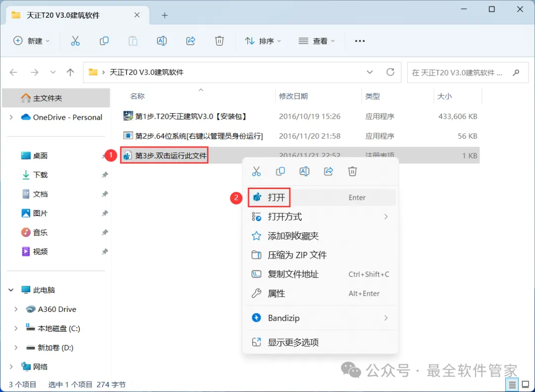
Task: Expand the 本地磁盘 (C:) node
Action: tap(16, 328)
